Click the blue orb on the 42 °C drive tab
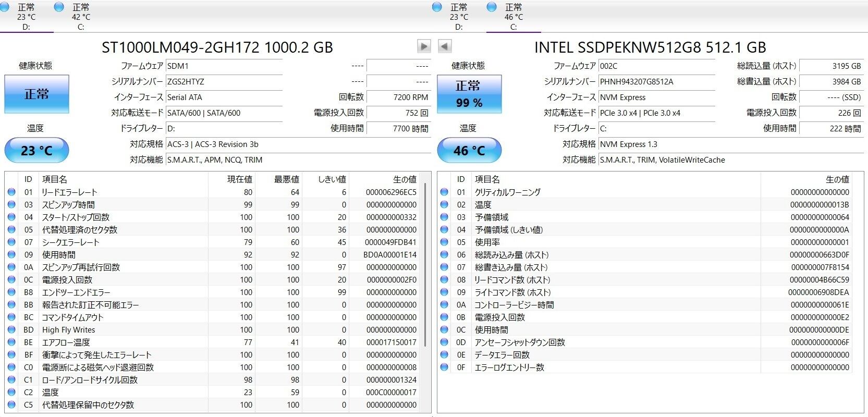 pyautogui.click(x=59, y=7)
